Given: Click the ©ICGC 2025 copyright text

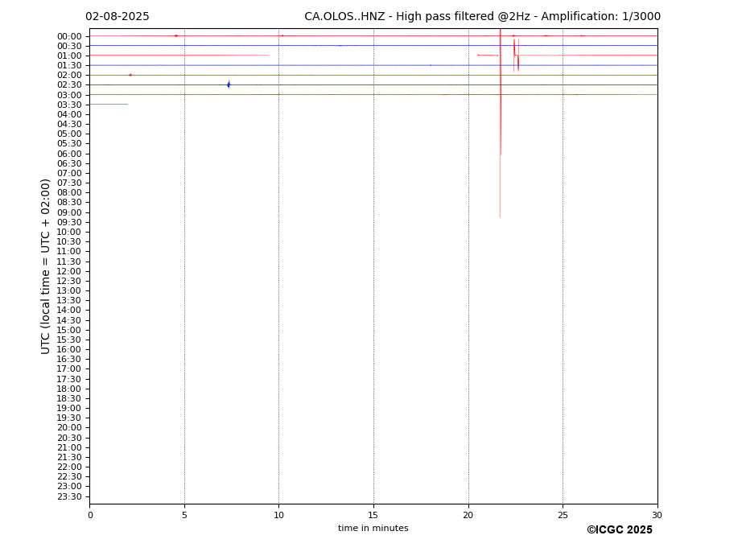Looking at the screenshot, I should [620, 530].
